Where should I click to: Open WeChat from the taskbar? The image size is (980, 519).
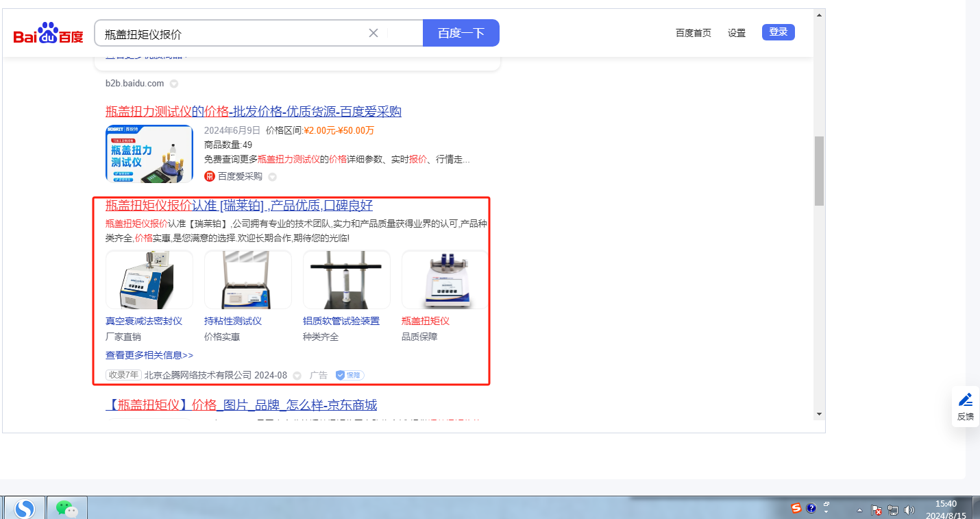coord(67,508)
